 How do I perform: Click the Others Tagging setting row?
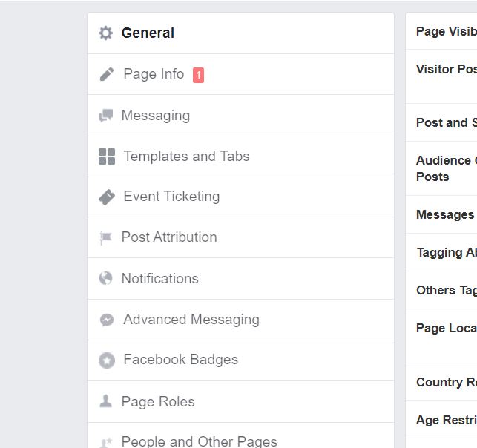441,290
